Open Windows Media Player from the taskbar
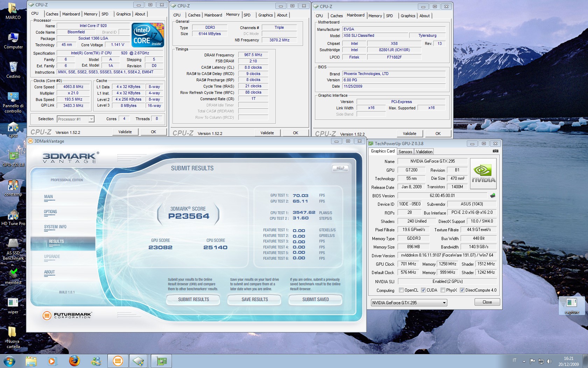The width and height of the screenshot is (588, 368). [52, 361]
